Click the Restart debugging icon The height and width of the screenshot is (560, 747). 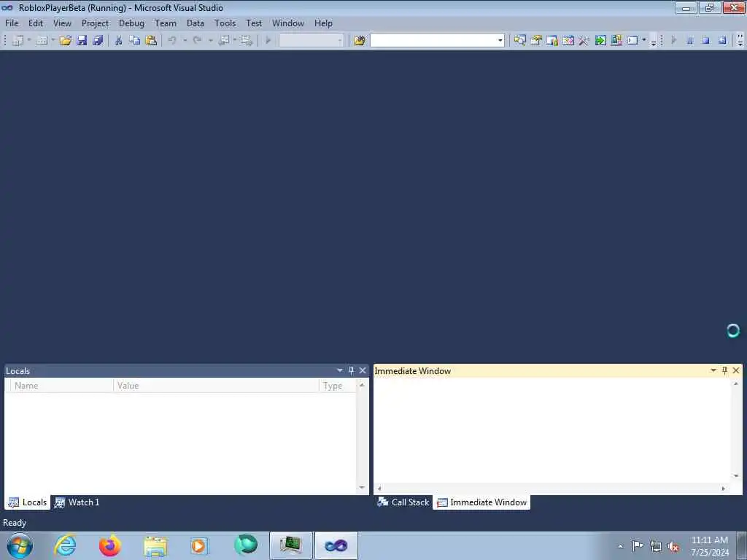point(722,41)
